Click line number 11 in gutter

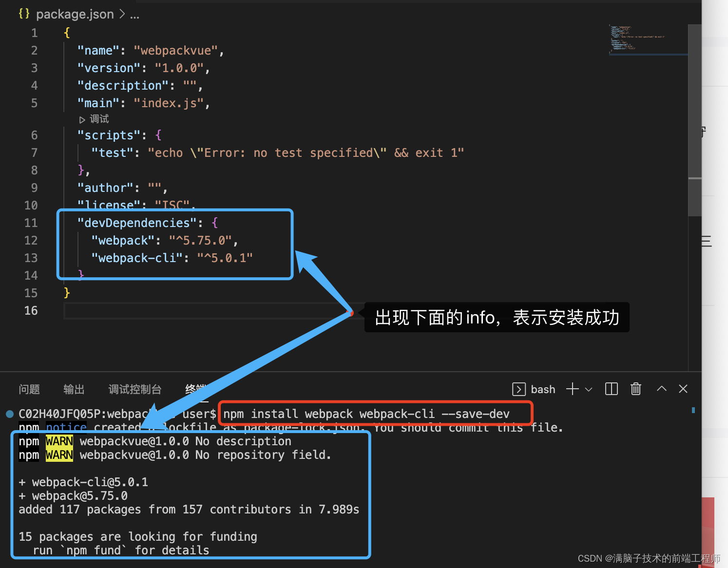pos(31,223)
